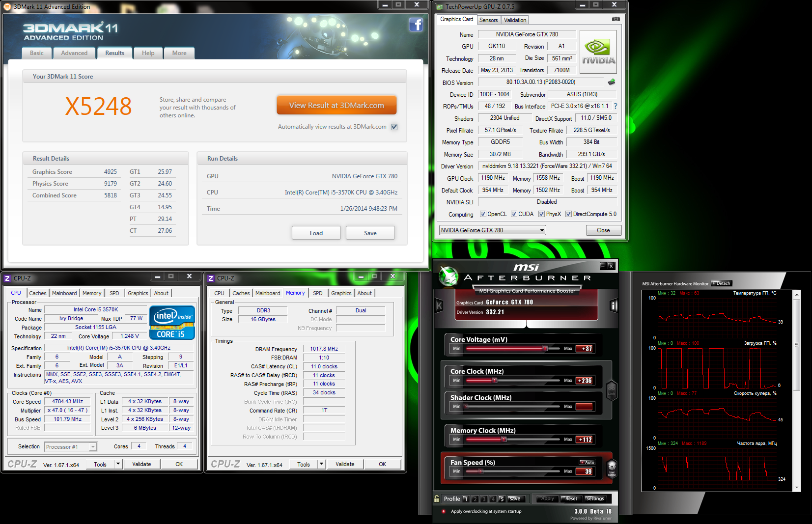Open the Facebook share icon in 3DMark
Viewport: 812px width, 524px height.
[x=416, y=25]
